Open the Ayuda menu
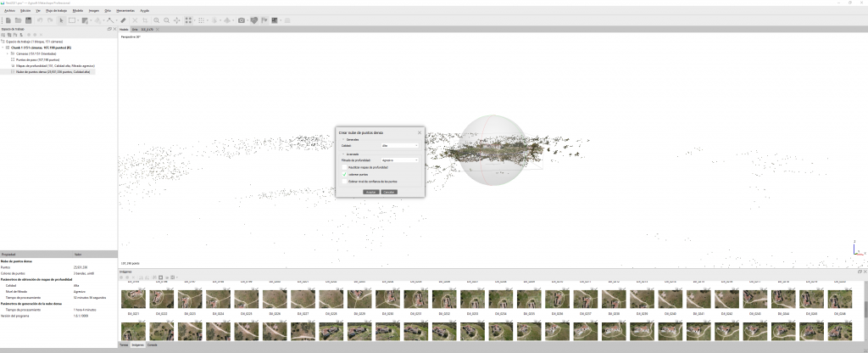The height and width of the screenshot is (353, 868). pos(144,10)
